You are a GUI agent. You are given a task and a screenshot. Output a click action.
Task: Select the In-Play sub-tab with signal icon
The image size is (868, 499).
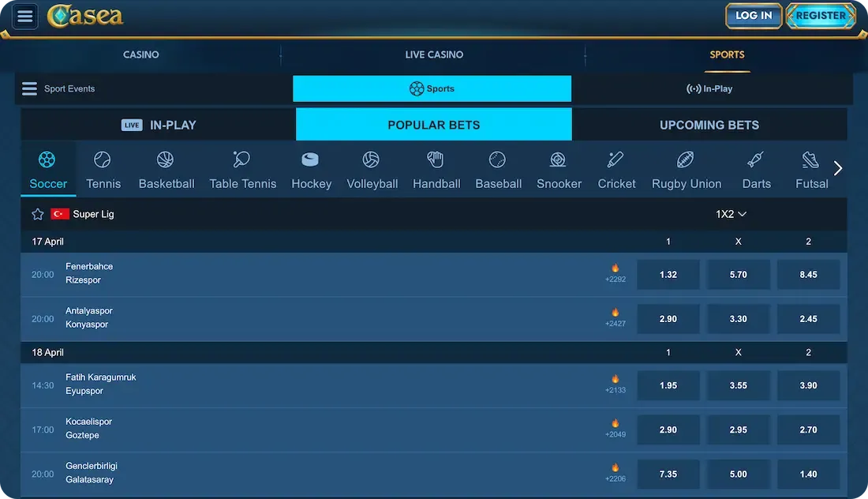[709, 88]
